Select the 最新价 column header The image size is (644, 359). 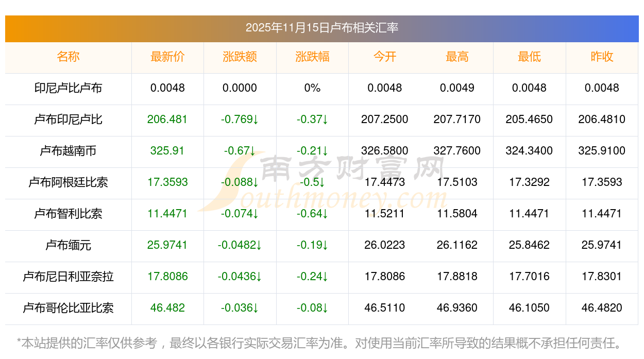point(167,57)
